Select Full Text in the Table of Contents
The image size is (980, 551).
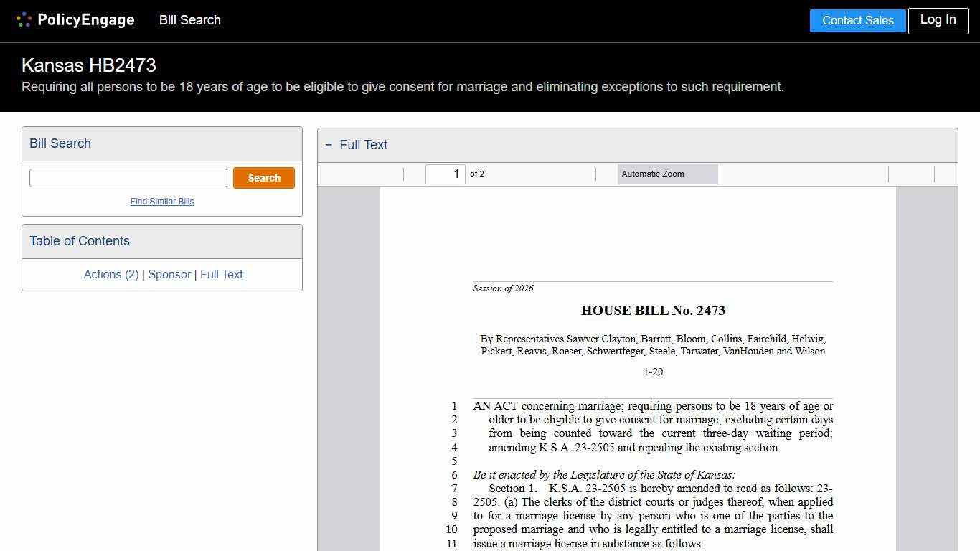[x=222, y=274]
